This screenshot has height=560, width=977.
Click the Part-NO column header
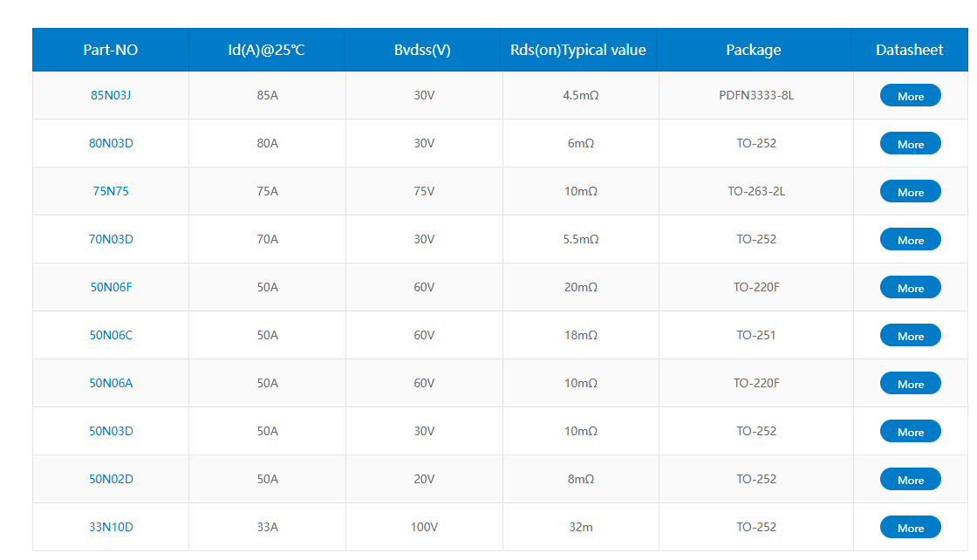(111, 50)
